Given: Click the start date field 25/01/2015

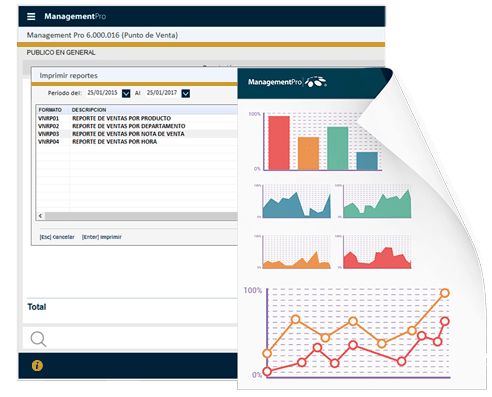Looking at the screenshot, I should [102, 93].
